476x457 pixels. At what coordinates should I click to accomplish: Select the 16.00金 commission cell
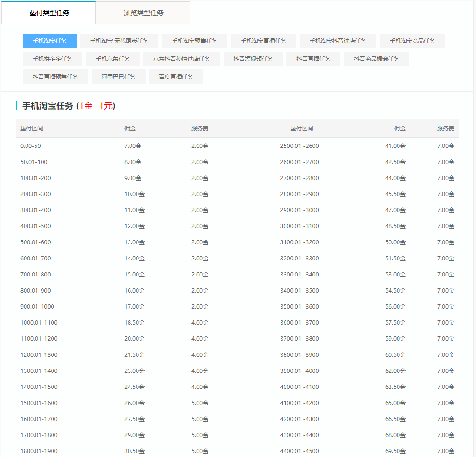(135, 290)
